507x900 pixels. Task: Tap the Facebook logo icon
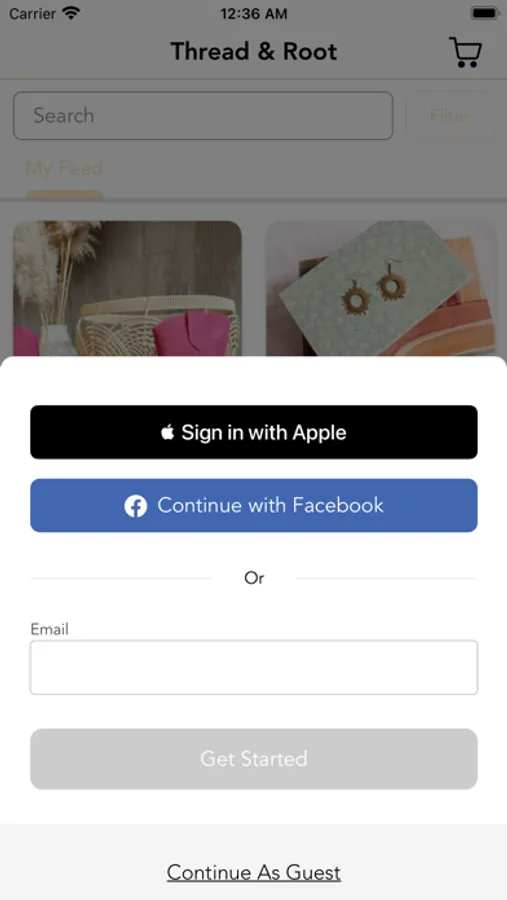point(136,506)
